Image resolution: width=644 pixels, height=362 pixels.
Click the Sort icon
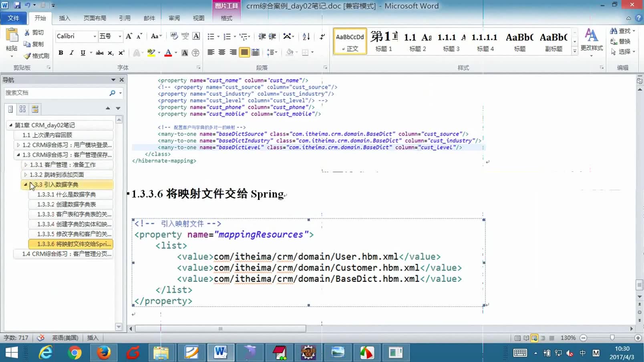(306, 36)
